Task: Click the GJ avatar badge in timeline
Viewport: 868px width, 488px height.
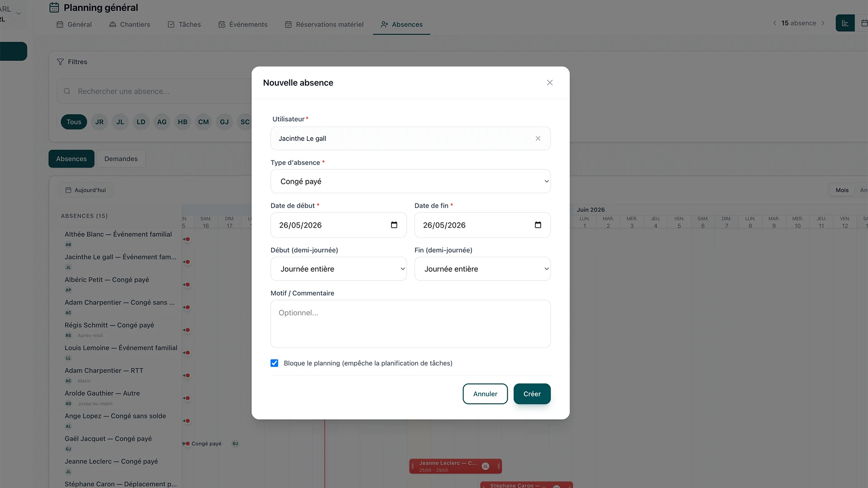Action: pos(235,444)
